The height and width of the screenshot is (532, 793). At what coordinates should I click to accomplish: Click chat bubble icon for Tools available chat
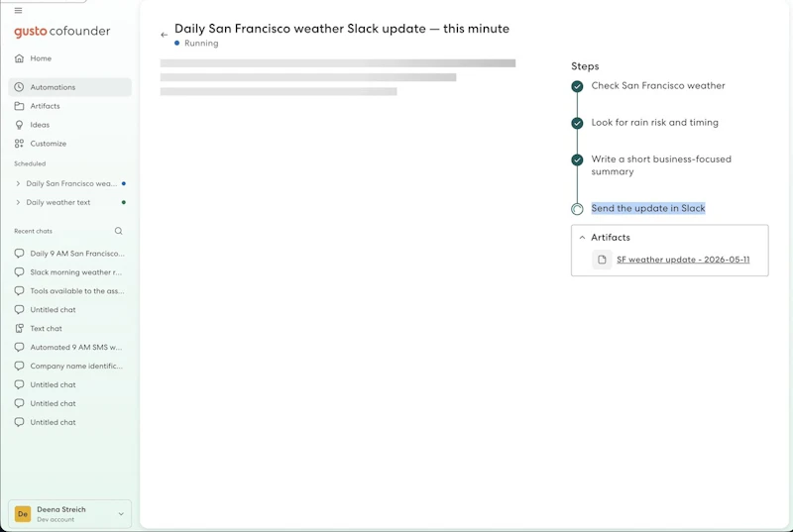[19, 291]
